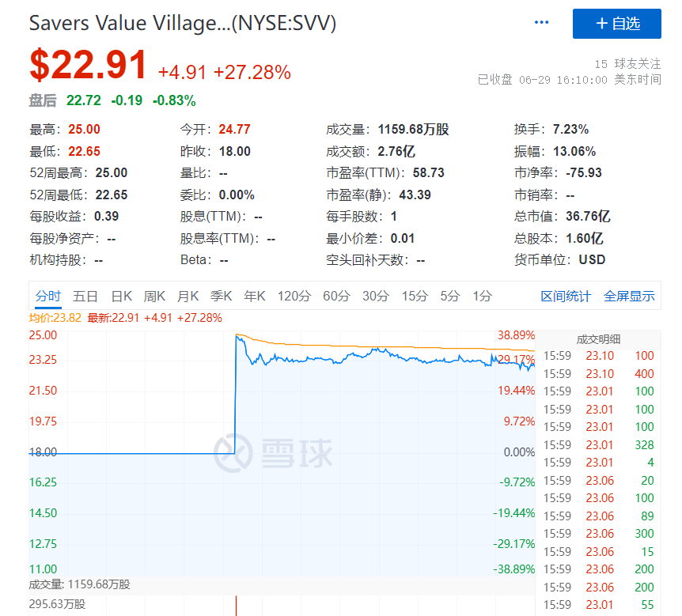
Task: Click the +自选 add-to-watchlist button
Action: tap(616, 24)
